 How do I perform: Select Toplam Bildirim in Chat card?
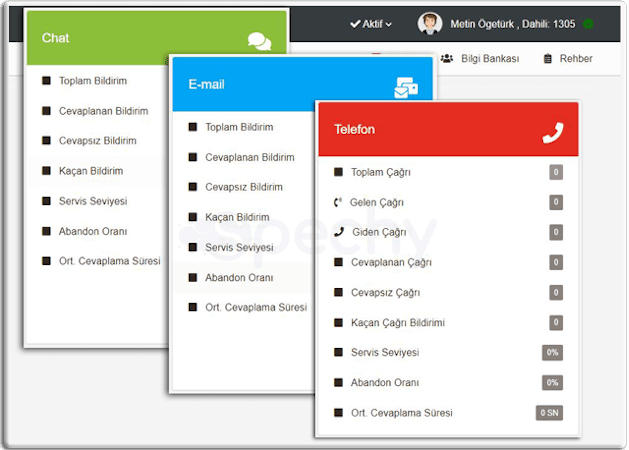pos(93,81)
